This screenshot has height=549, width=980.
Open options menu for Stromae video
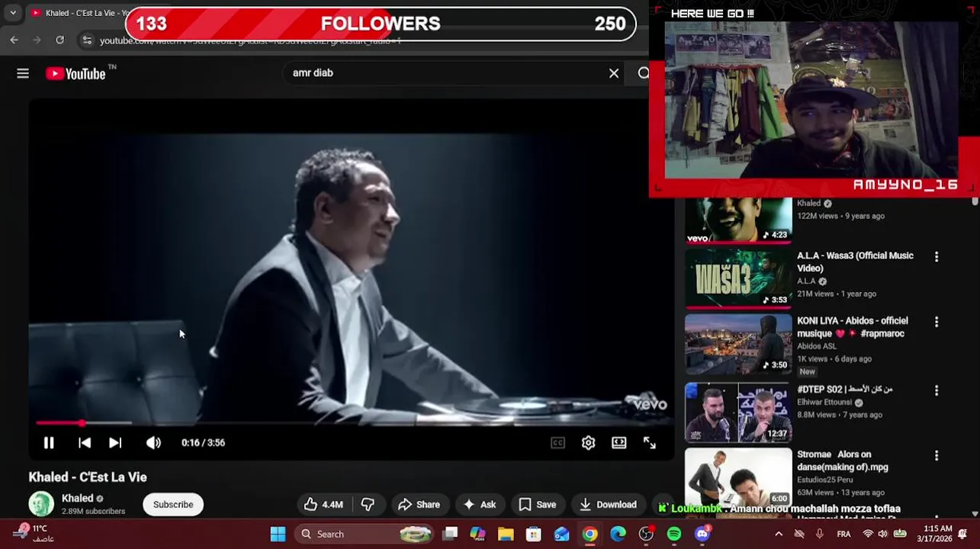click(937, 456)
